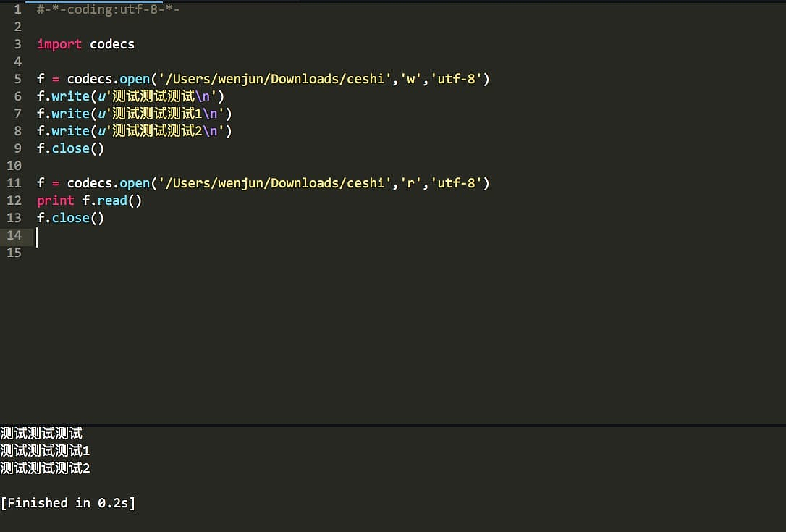Click the first output line in the console
Screen dimensions: 786x532
coord(41,434)
